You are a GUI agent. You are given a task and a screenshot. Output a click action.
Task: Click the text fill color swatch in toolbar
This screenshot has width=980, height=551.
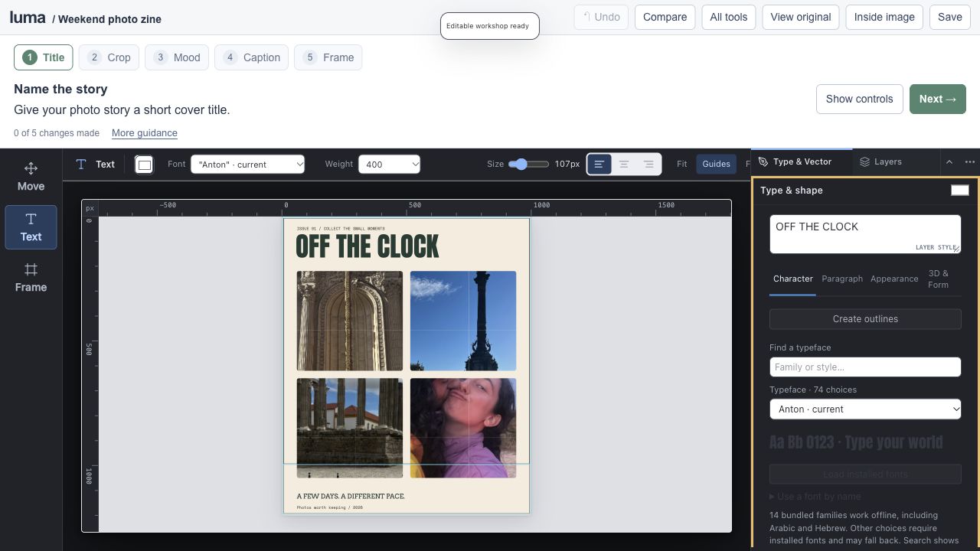pyautogui.click(x=144, y=165)
